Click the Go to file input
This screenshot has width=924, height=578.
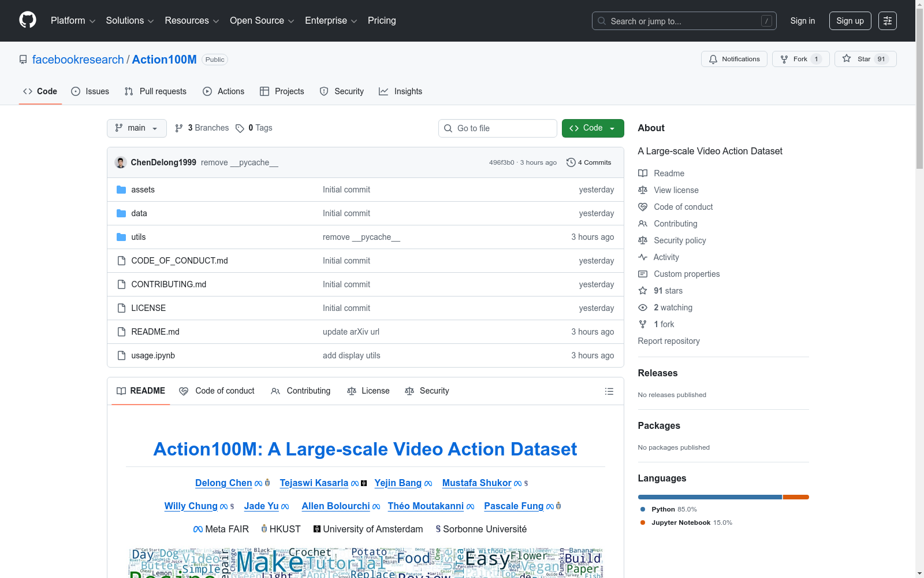click(498, 128)
